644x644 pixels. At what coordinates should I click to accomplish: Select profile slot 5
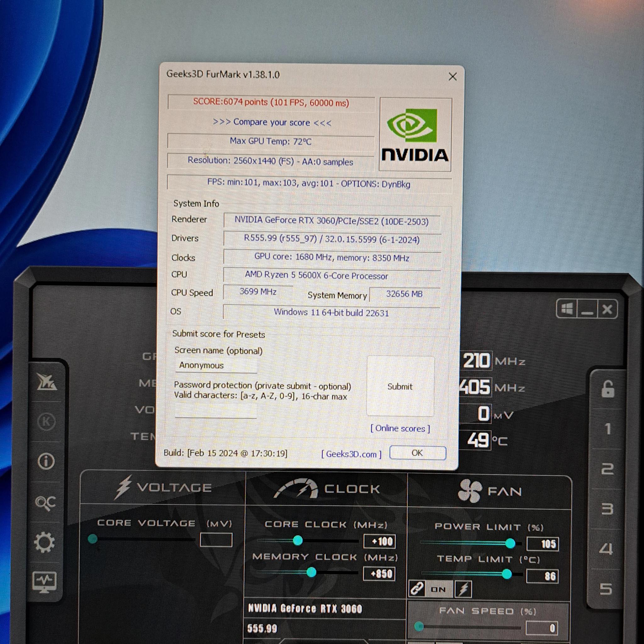click(x=606, y=589)
